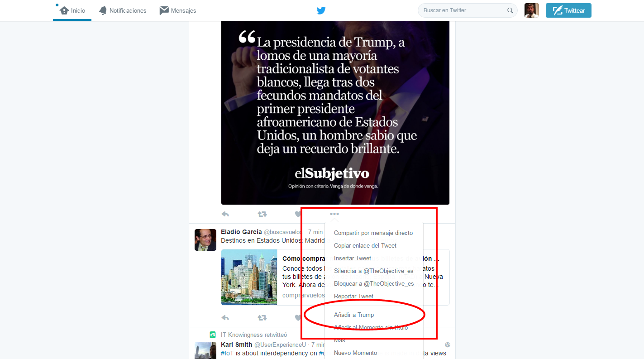Image resolution: width=644 pixels, height=359 pixels.
Task: Open Karl Smith's avatar
Action: click(205, 350)
